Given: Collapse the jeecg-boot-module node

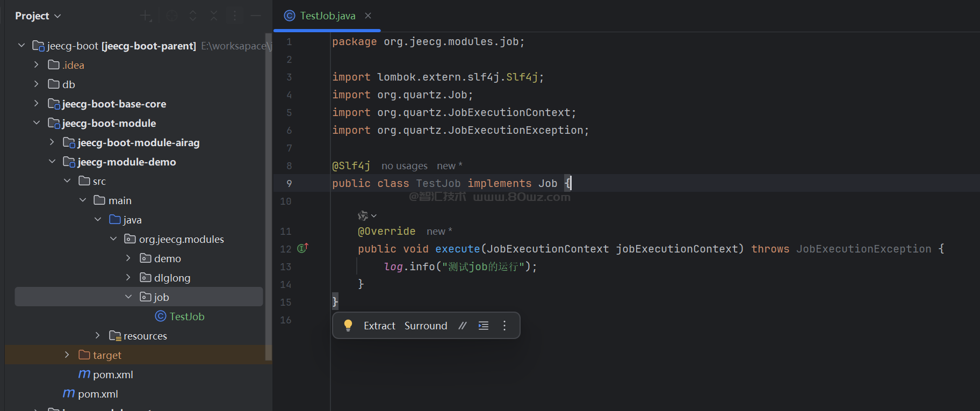Looking at the screenshot, I should tap(37, 123).
